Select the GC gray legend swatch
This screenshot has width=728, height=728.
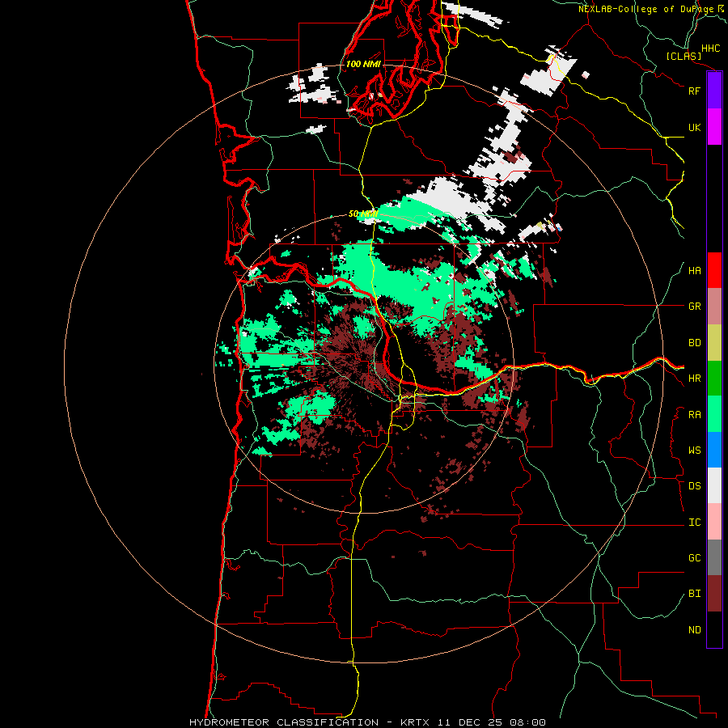click(714, 557)
